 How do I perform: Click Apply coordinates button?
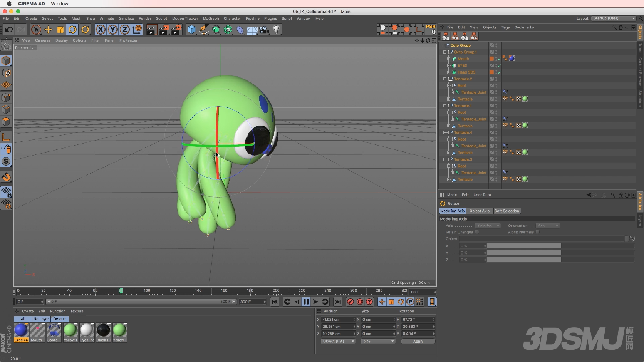(x=418, y=341)
